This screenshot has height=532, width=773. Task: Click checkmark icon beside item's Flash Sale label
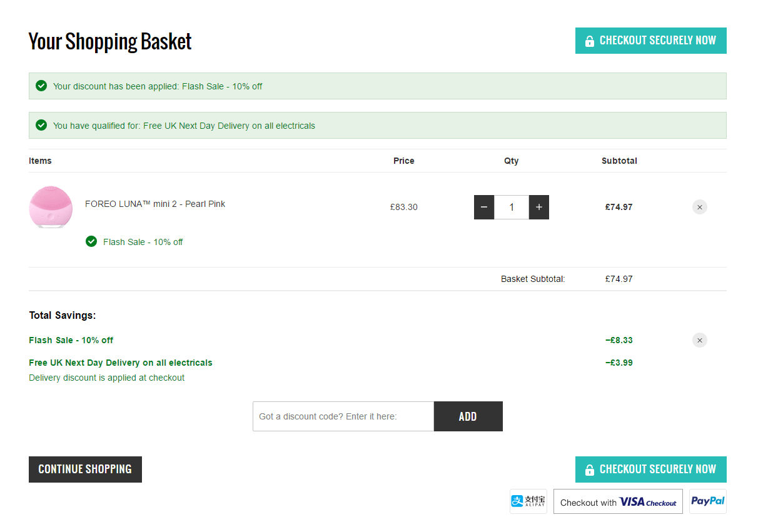point(91,241)
